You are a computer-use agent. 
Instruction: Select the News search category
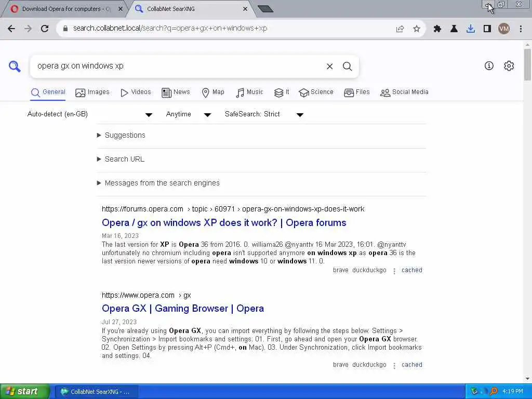coord(176,92)
